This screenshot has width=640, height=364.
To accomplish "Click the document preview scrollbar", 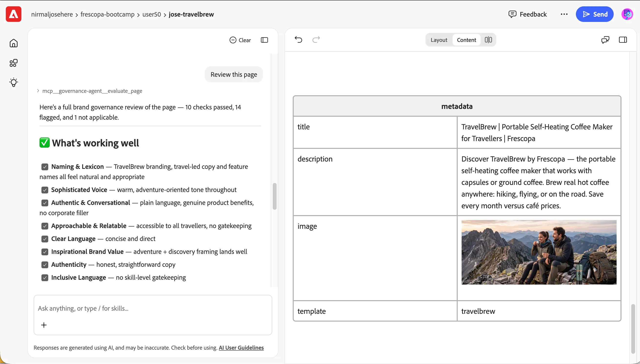I will (633, 328).
